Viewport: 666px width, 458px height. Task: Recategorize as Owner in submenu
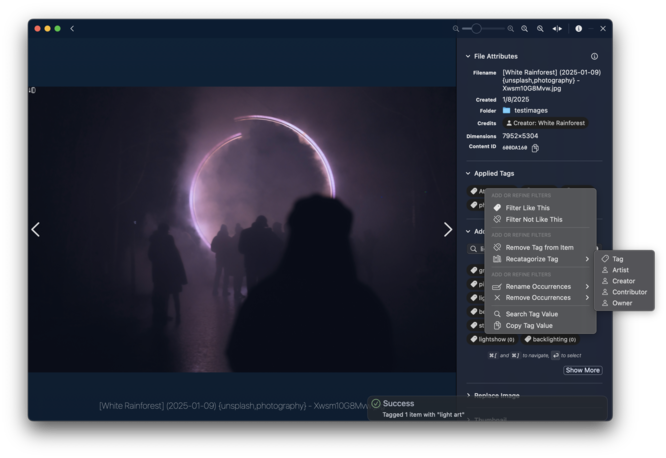624,303
